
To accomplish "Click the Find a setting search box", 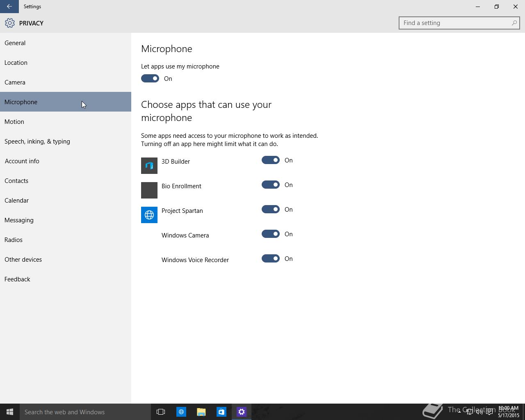I will pyautogui.click(x=459, y=23).
